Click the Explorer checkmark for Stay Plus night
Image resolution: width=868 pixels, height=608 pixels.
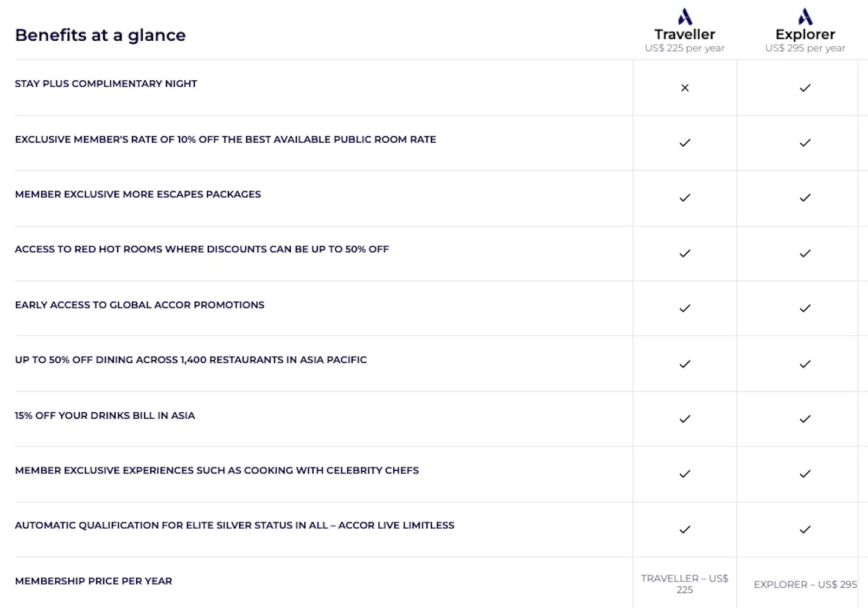click(805, 88)
